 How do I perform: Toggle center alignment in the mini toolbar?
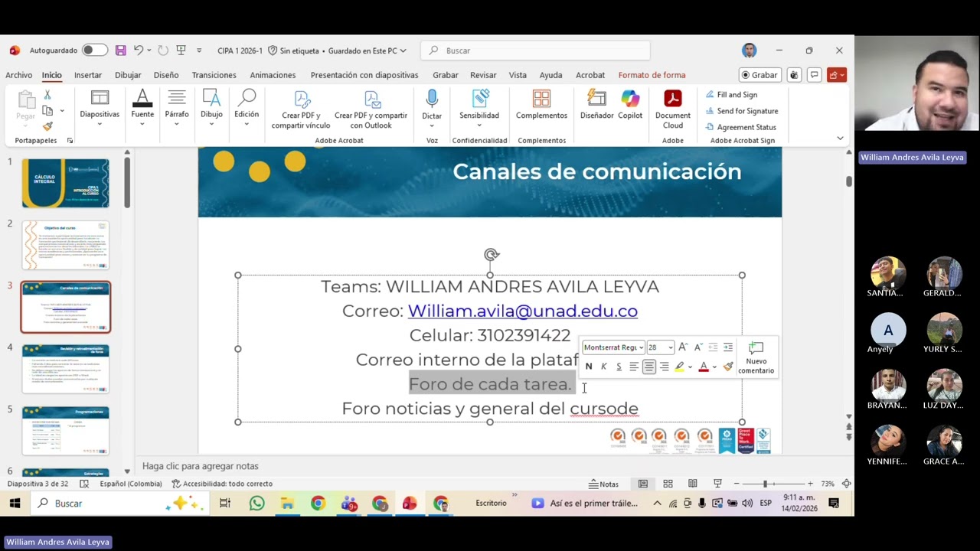[x=649, y=367]
